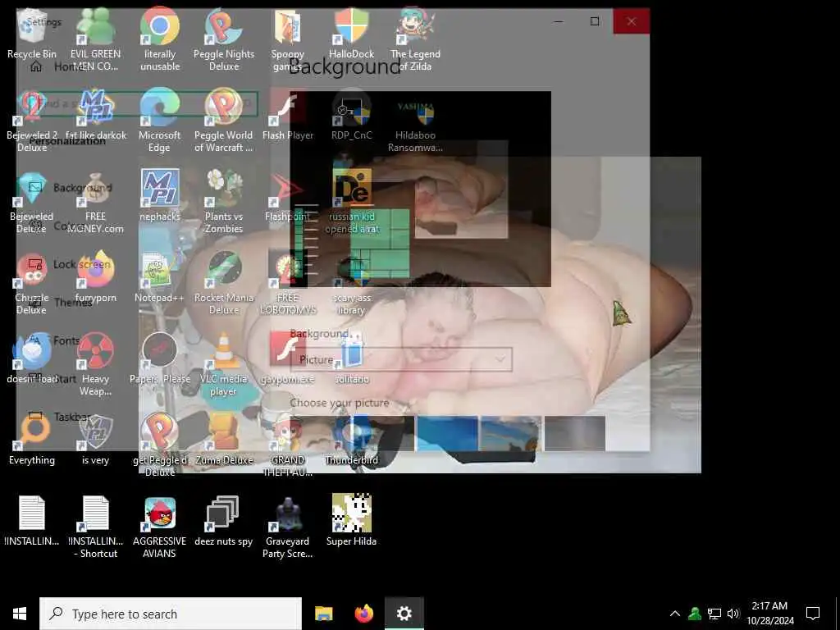Open the Recycle Bin desktop icon
This screenshot has width=840, height=630.
pyautogui.click(x=32, y=34)
